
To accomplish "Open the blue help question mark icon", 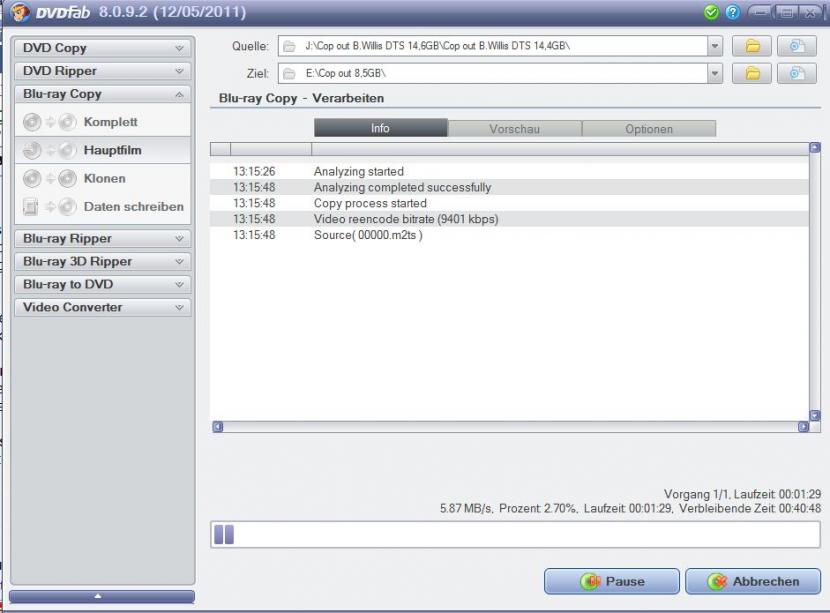I will click(x=733, y=12).
